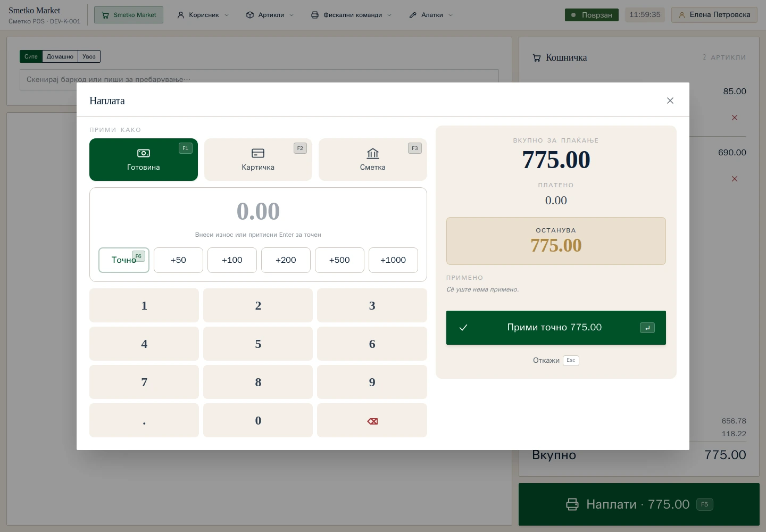766x532 pixels.
Task: Open the Алатки dropdown menu
Action: click(x=431, y=15)
